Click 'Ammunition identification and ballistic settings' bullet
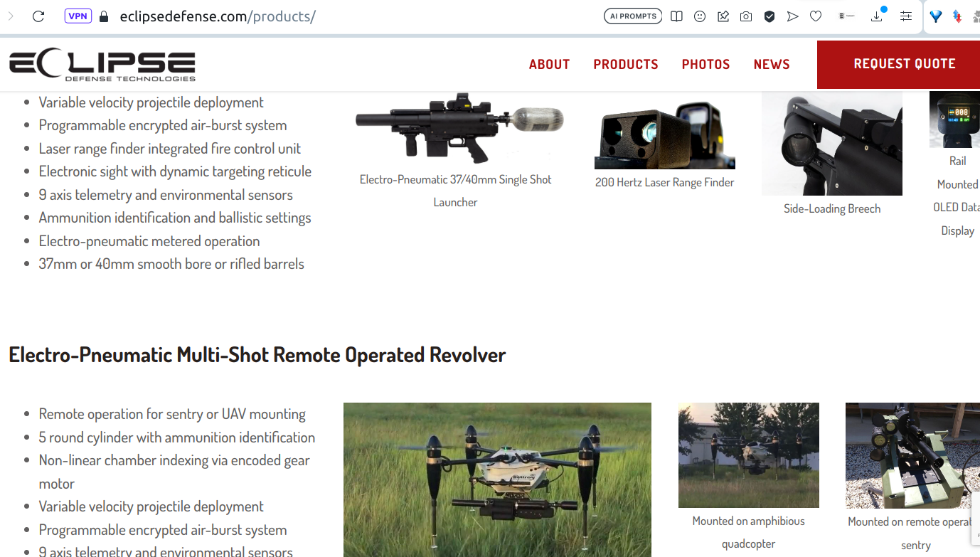The width and height of the screenshot is (980, 557). 175,218
